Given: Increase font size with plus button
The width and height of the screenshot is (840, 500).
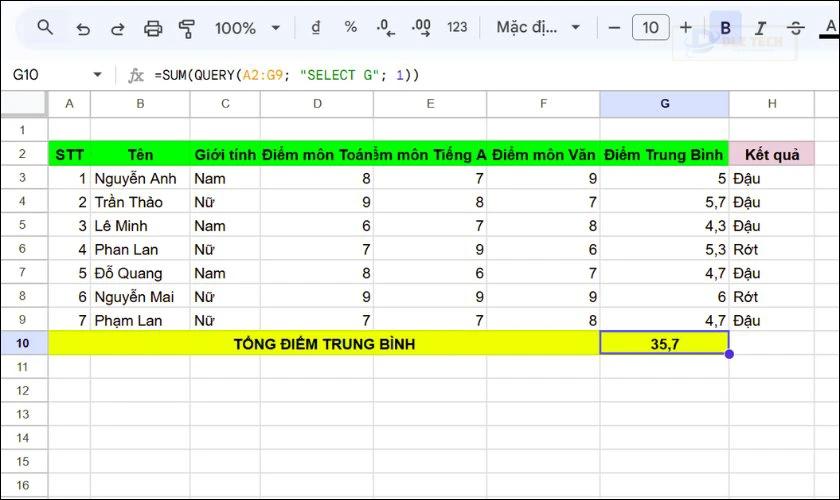Looking at the screenshot, I should 686,27.
